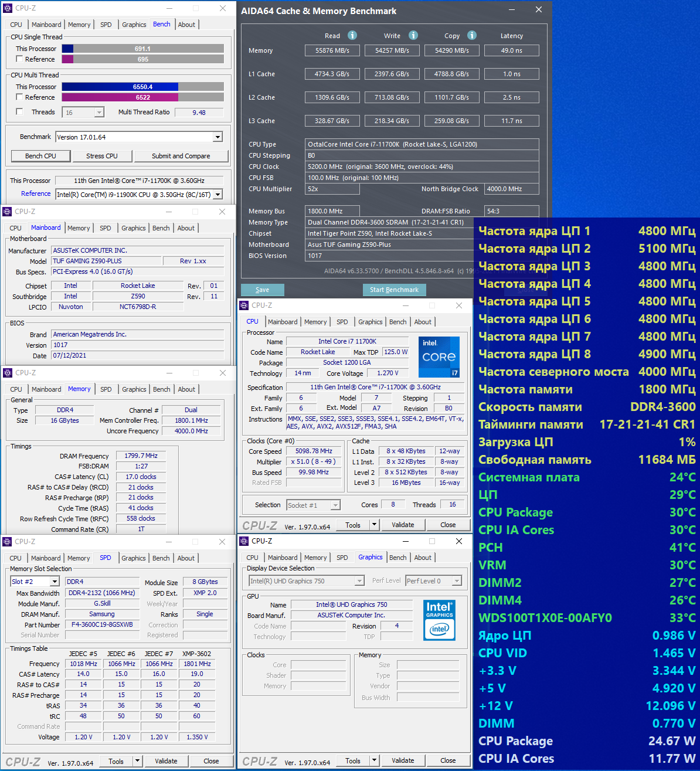Click the CPU-Z title icon of the Memory window
The image size is (700, 771).
8,373
